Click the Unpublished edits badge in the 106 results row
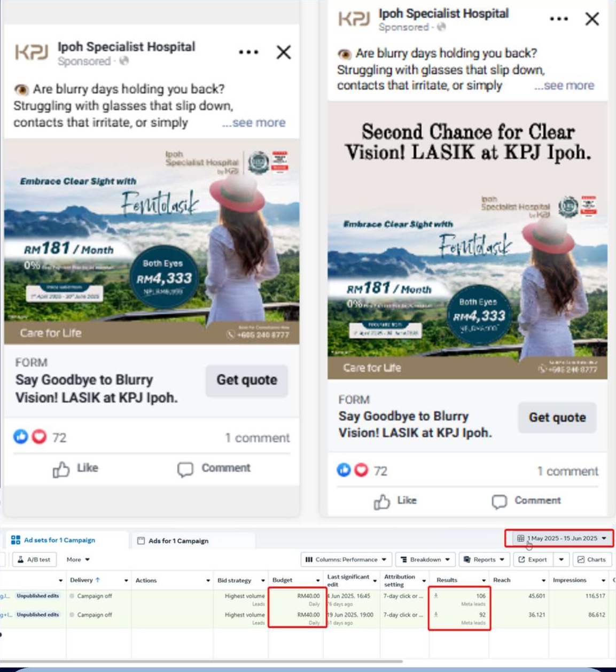Image resolution: width=616 pixels, height=672 pixels. coord(37,596)
